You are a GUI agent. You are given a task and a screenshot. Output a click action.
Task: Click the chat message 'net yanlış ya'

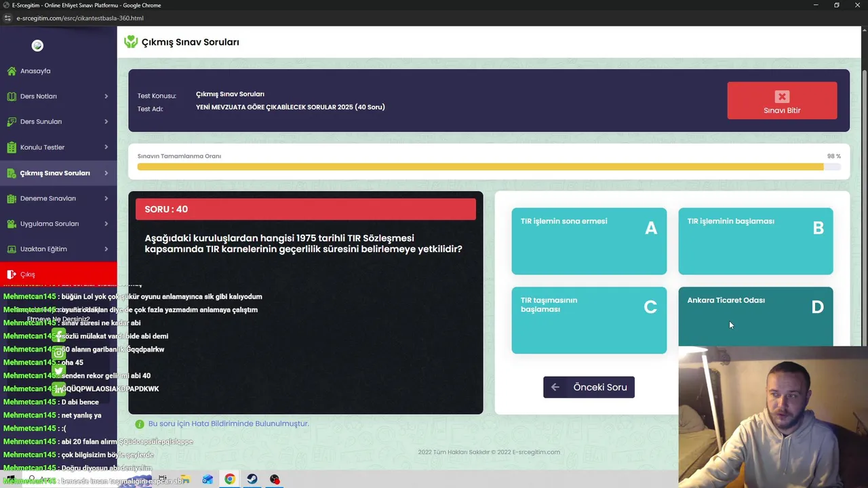pyautogui.click(x=81, y=415)
